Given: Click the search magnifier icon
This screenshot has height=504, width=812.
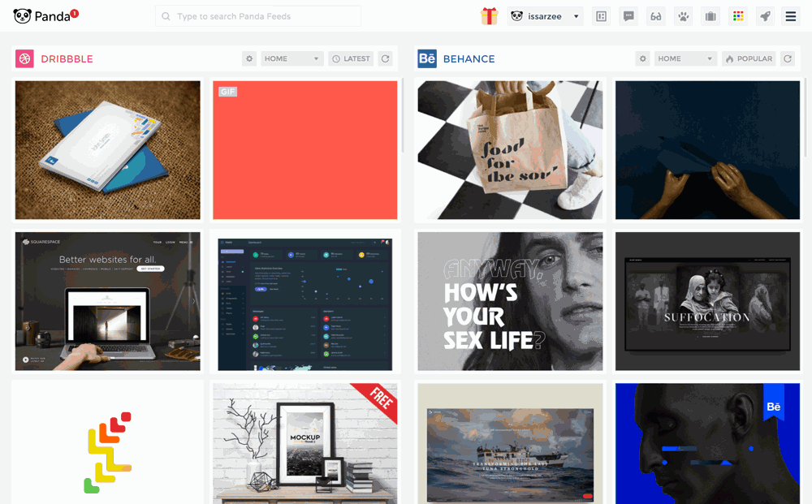Looking at the screenshot, I should (166, 16).
